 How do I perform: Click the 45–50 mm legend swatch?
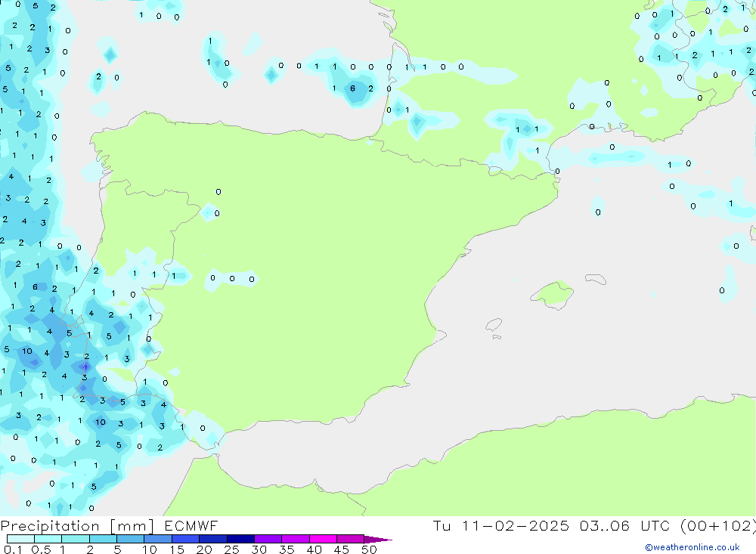351,539
